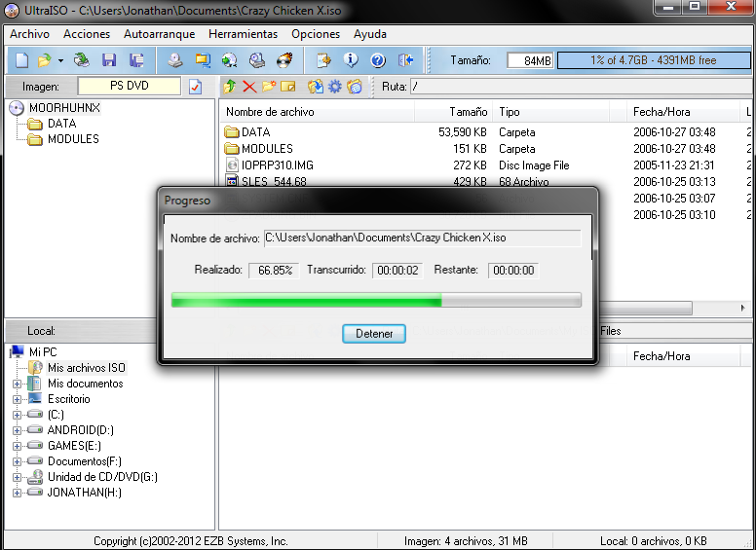Select the DATA folder in the image tree
756x550 pixels.
click(x=61, y=124)
